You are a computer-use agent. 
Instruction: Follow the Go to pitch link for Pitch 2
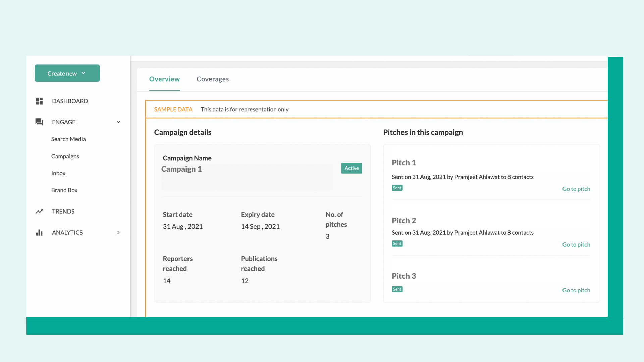[x=576, y=245]
